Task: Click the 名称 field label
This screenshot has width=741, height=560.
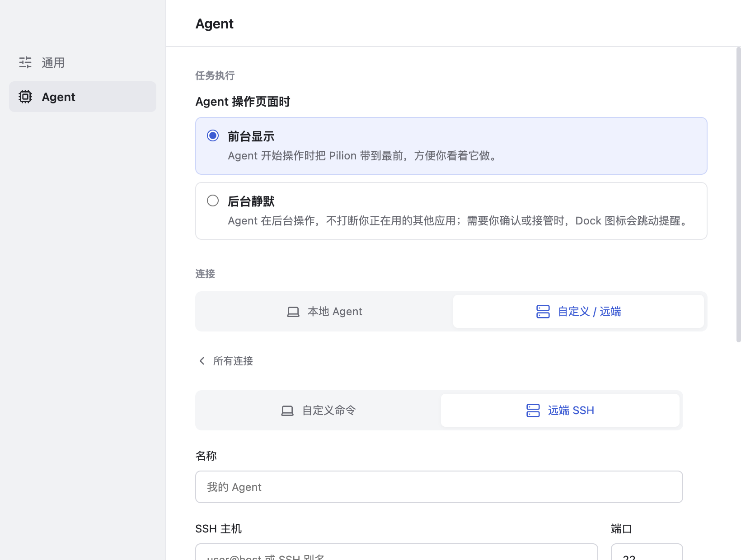Action: (206, 456)
